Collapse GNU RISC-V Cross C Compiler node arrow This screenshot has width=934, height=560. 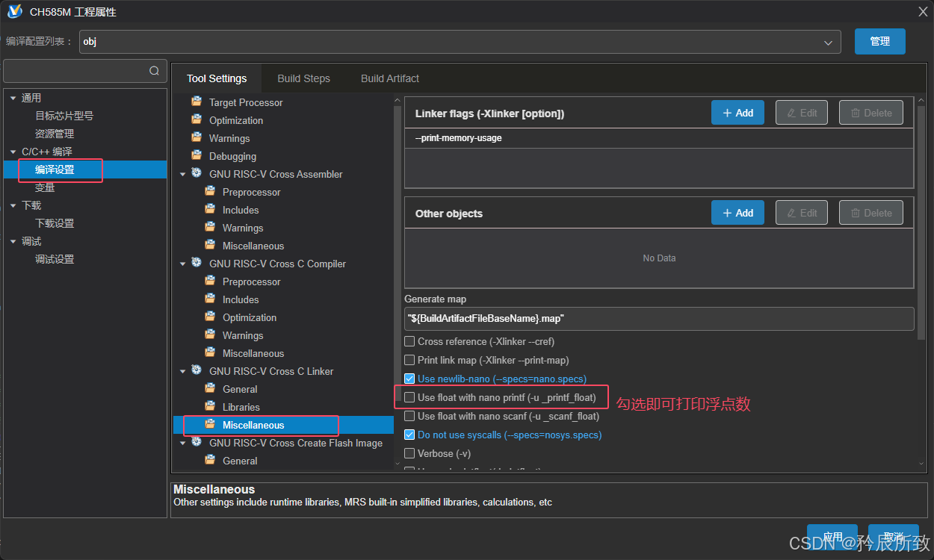[183, 264]
